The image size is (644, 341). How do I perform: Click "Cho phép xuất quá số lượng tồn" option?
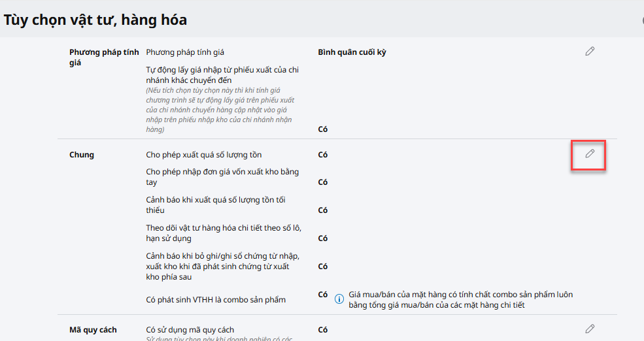[204, 155]
